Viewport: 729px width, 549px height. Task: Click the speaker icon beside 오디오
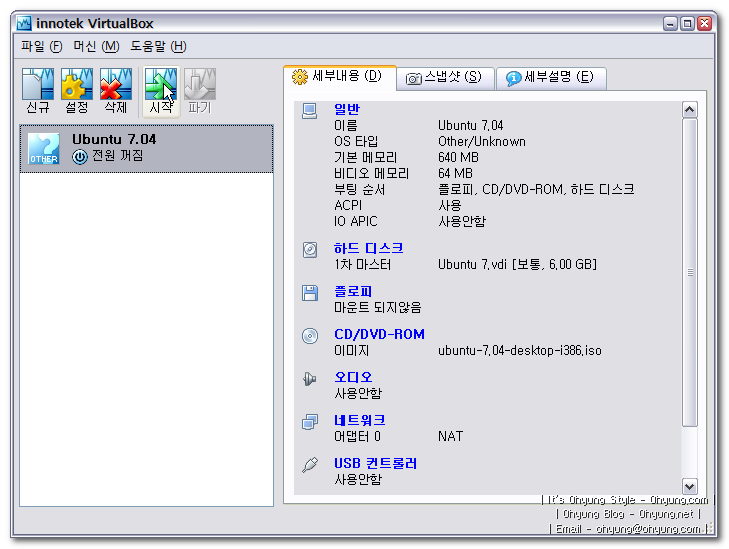coord(310,379)
